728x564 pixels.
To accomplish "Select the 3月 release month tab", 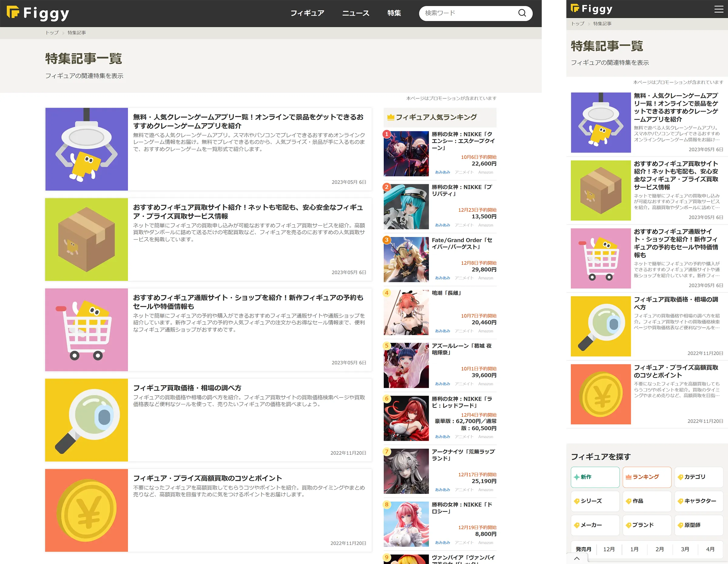I will (x=685, y=549).
